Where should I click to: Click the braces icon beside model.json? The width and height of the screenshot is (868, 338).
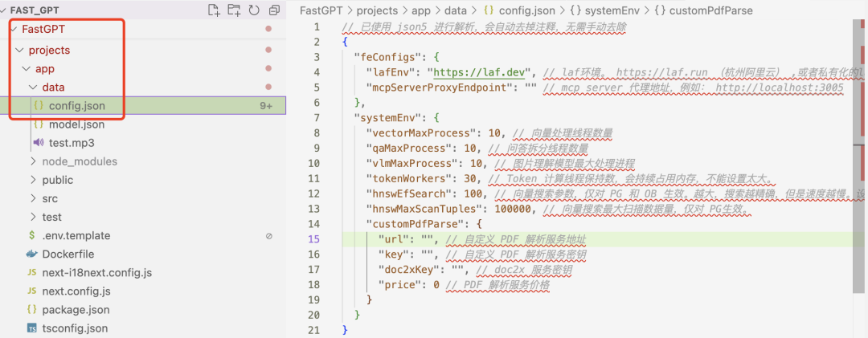[x=39, y=124]
